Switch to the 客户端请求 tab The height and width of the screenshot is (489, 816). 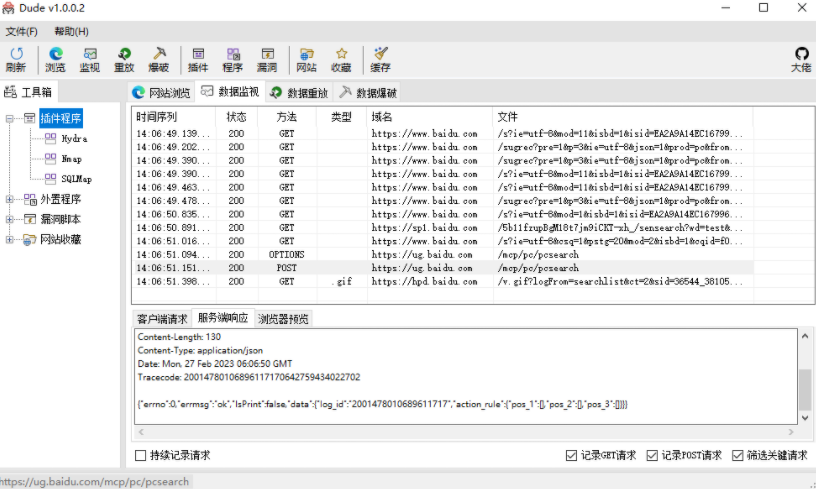[162, 319]
